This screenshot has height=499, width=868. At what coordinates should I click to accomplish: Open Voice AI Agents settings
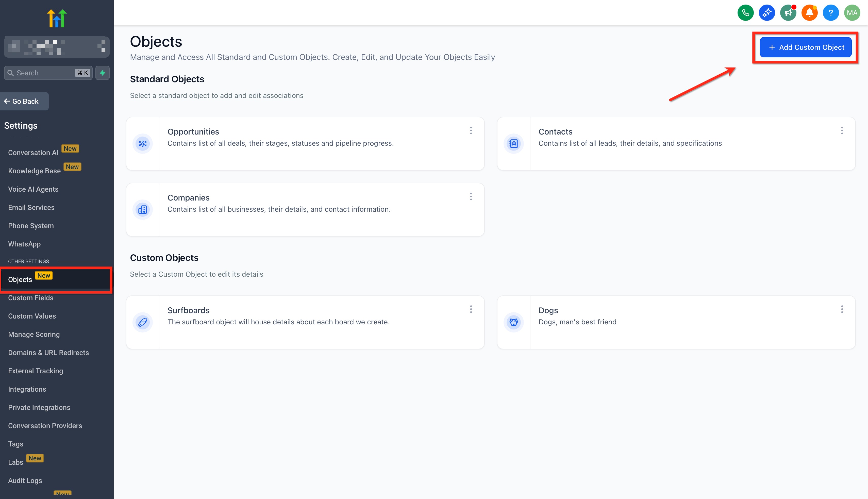point(33,189)
